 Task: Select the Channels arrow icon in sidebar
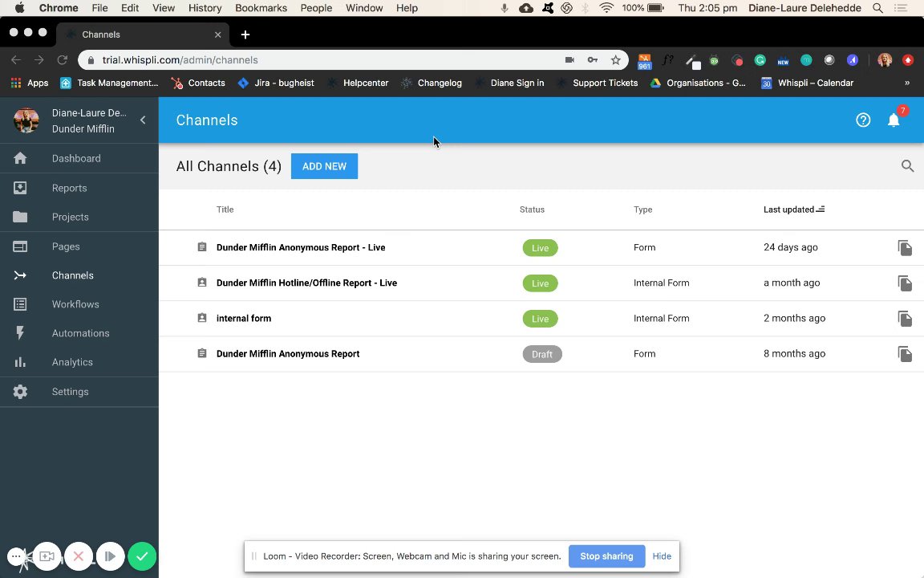[x=20, y=275]
